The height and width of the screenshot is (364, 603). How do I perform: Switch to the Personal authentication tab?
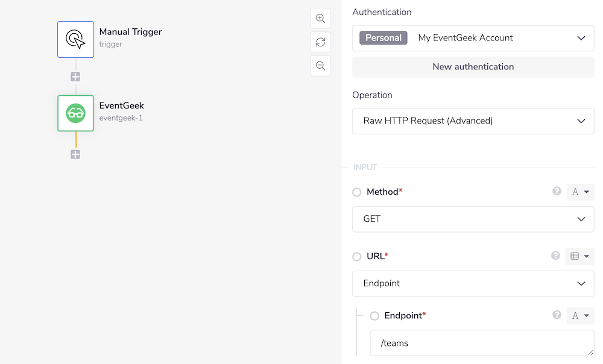[x=383, y=37]
